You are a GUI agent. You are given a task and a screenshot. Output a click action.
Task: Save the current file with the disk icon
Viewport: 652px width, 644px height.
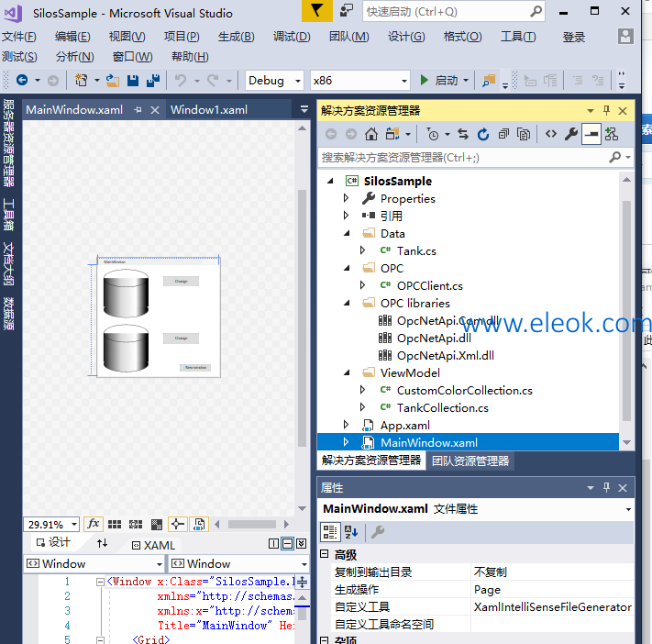pyautogui.click(x=133, y=81)
